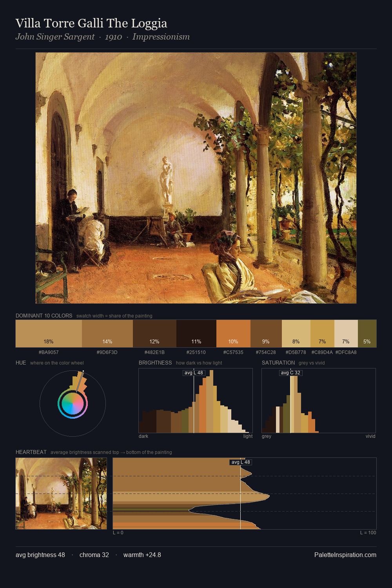The width and height of the screenshot is (392, 588).
Task: Open the PaletteInspiration.com link
Action: point(345,555)
